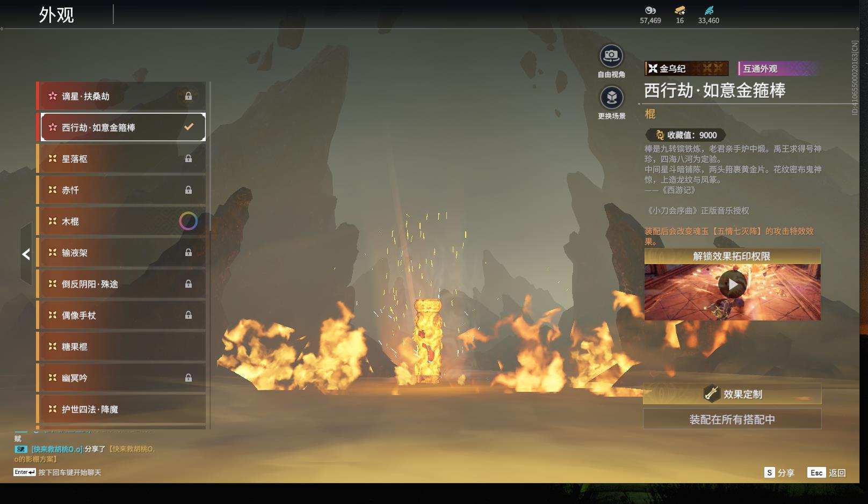Open 效果定制 effect customization
This screenshot has width=868, height=504.
point(732,394)
